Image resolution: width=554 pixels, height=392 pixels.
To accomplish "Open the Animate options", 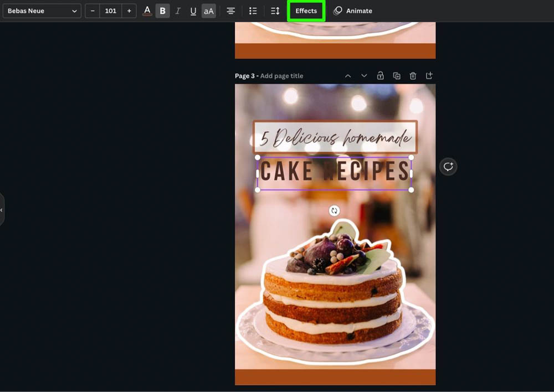I will (353, 11).
